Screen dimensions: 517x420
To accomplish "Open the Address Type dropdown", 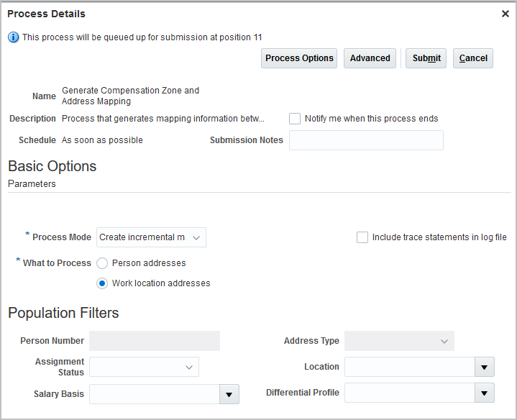I will pyautogui.click(x=444, y=342).
